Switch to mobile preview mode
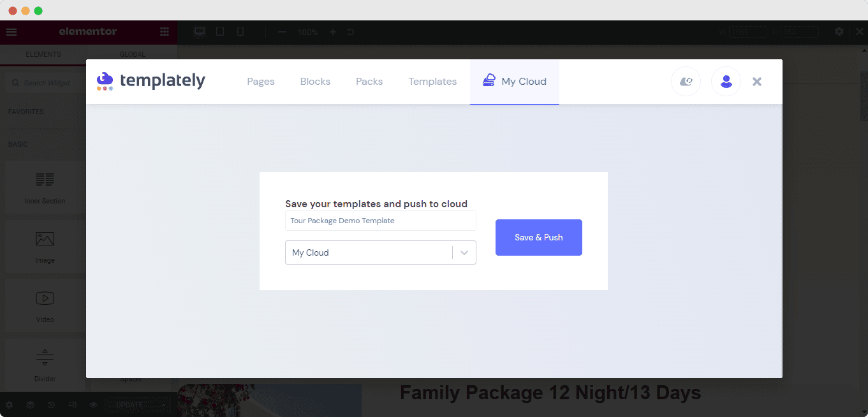 240,32
